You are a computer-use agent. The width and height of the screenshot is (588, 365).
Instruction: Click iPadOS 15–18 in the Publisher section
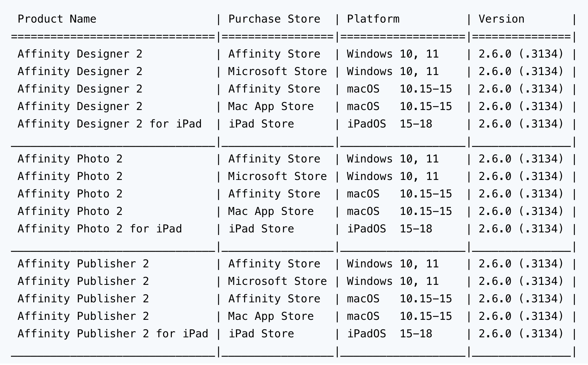tap(390, 334)
